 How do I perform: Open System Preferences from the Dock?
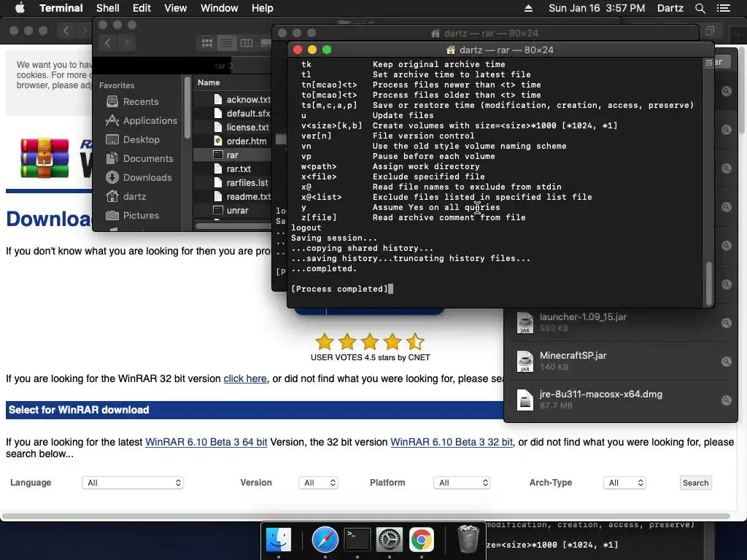click(390, 540)
